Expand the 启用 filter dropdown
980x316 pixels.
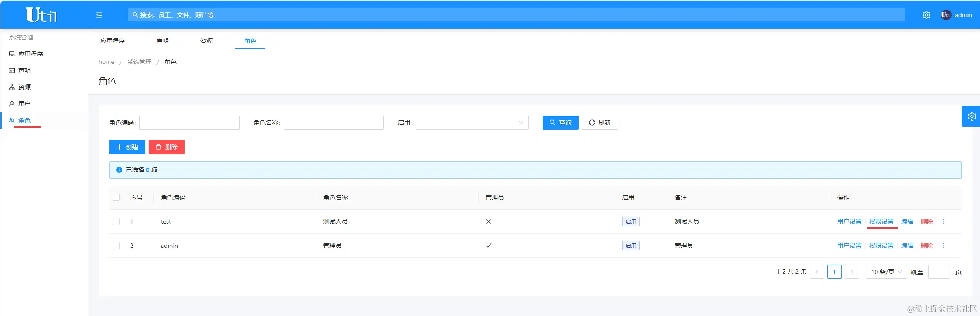[x=472, y=123]
